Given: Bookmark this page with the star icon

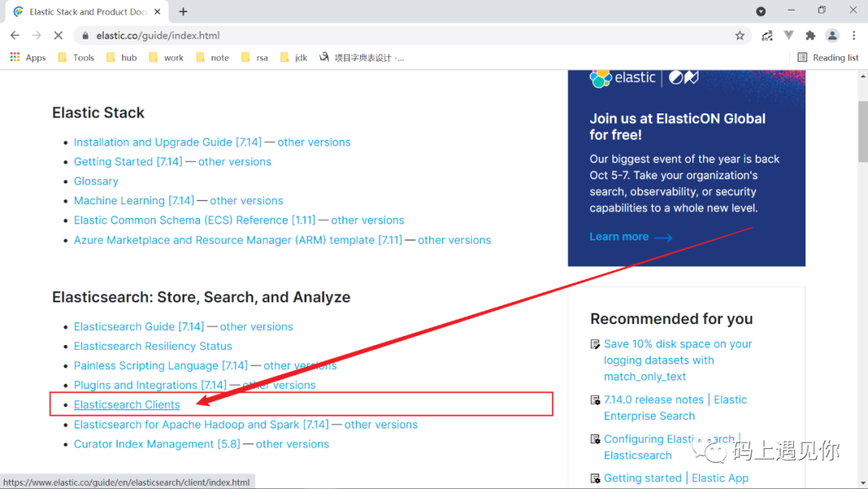Looking at the screenshot, I should (739, 35).
